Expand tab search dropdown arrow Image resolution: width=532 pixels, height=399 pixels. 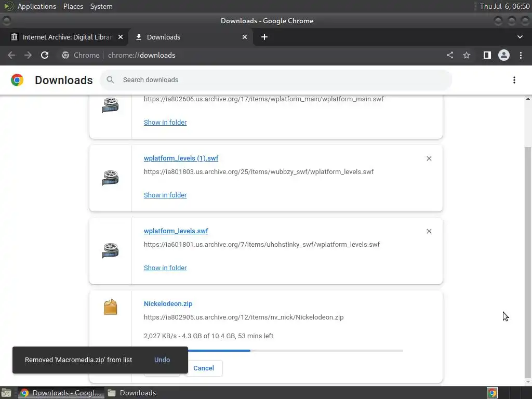pyautogui.click(x=520, y=37)
